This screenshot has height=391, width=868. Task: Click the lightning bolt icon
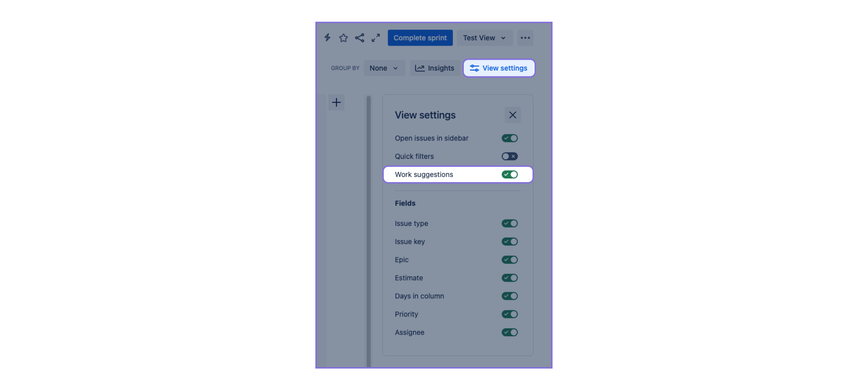point(327,38)
